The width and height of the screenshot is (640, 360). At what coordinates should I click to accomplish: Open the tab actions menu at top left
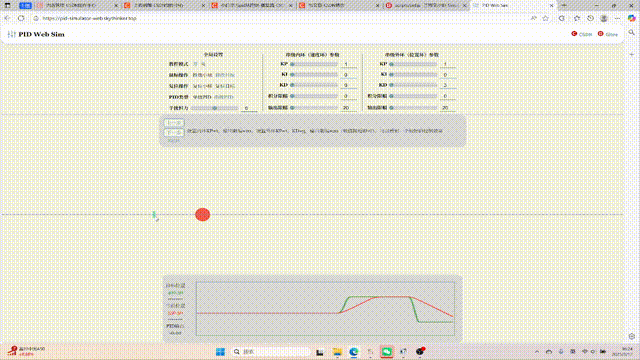point(7,5)
